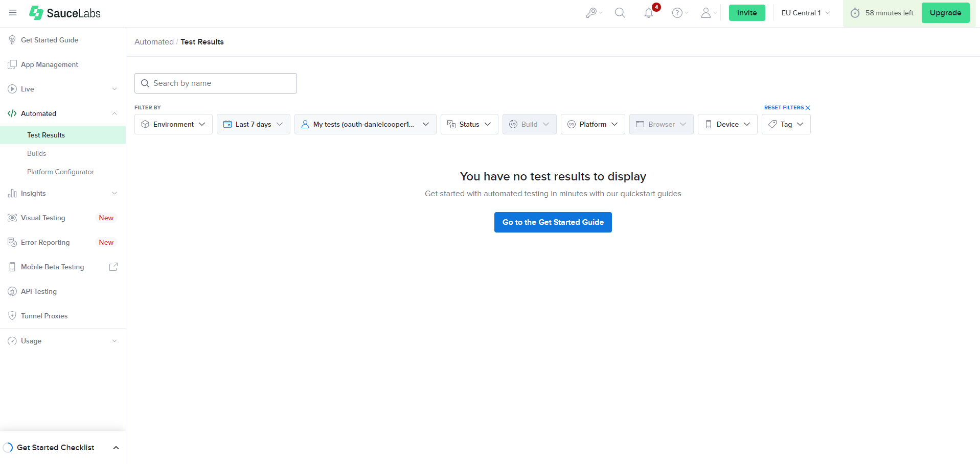
Task: Focus the Search by name field
Action: 216,83
